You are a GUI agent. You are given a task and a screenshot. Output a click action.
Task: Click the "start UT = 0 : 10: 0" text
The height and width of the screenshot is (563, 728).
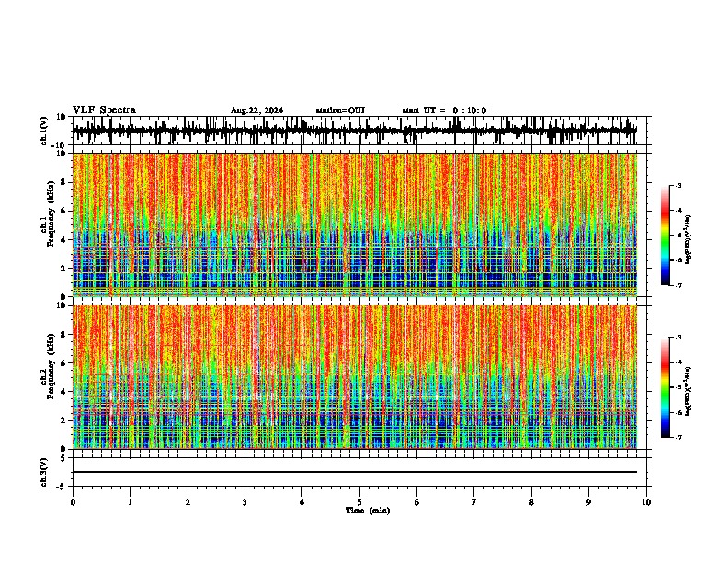(x=444, y=110)
